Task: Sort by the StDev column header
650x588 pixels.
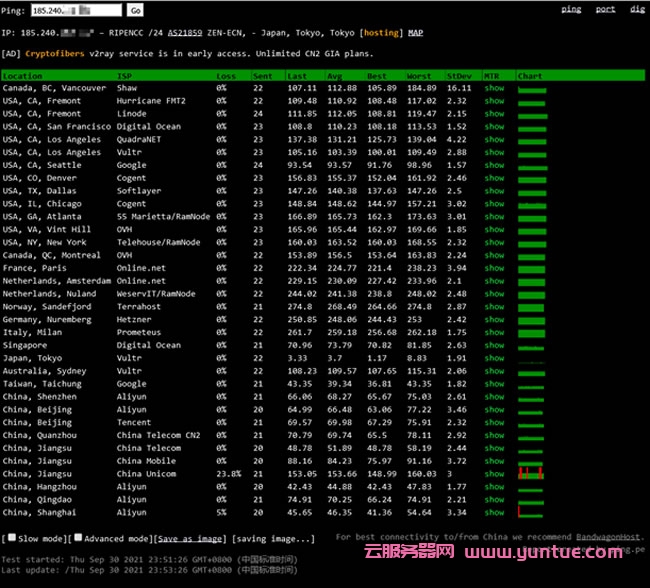Action: (459, 76)
